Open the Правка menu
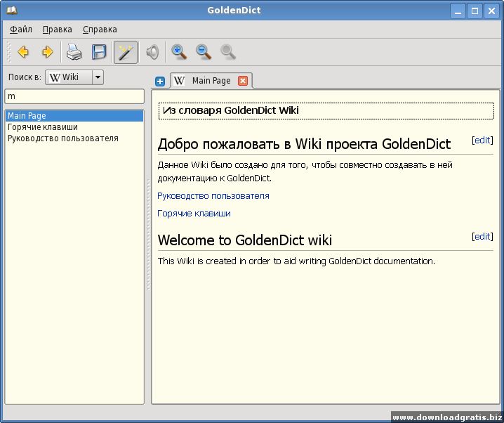The height and width of the screenshot is (423, 504). coord(58,30)
